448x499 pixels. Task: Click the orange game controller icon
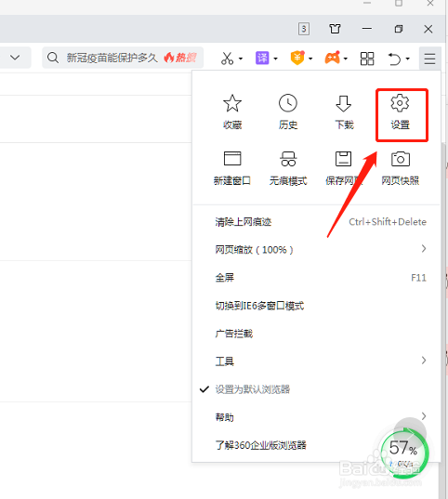click(332, 58)
